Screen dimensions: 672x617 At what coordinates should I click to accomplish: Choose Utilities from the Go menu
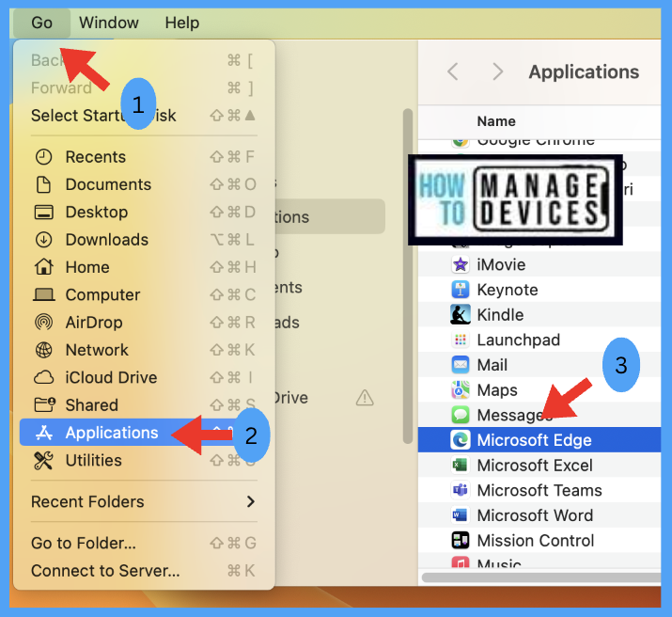tap(144, 461)
